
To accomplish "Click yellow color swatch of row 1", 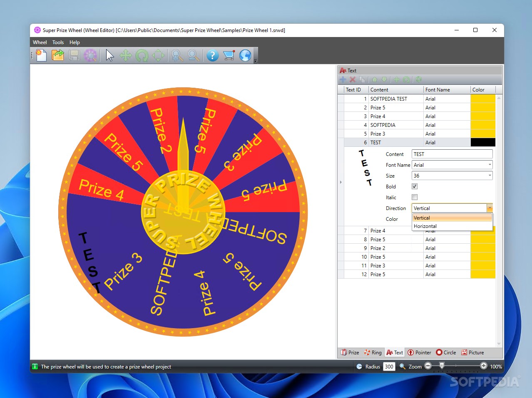I will tap(483, 99).
